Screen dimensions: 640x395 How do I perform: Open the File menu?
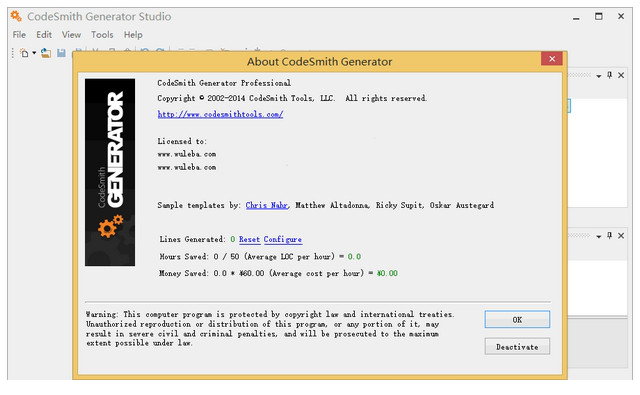[x=19, y=35]
